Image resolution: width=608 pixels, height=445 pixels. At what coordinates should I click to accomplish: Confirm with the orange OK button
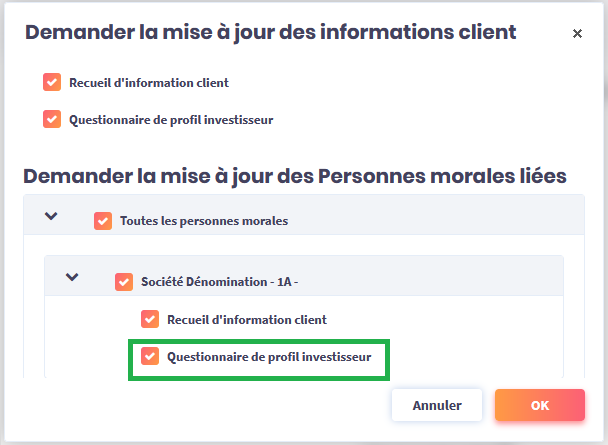pyautogui.click(x=539, y=406)
